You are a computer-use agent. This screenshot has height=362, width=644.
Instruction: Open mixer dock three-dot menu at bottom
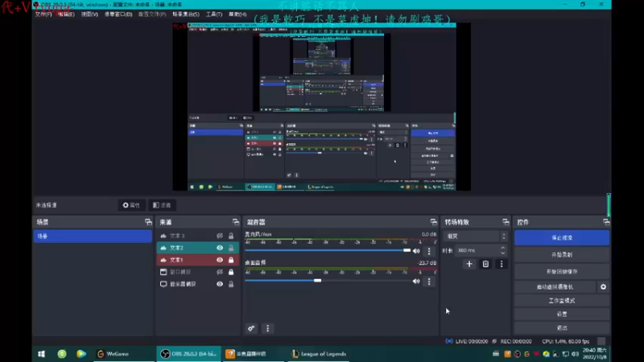coord(268,328)
